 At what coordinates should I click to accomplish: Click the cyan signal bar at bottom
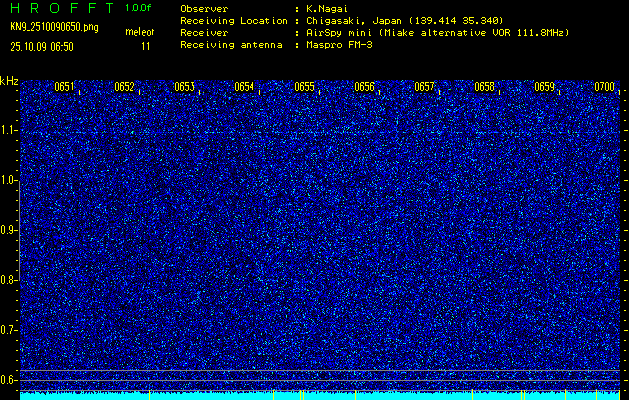tap(320, 395)
